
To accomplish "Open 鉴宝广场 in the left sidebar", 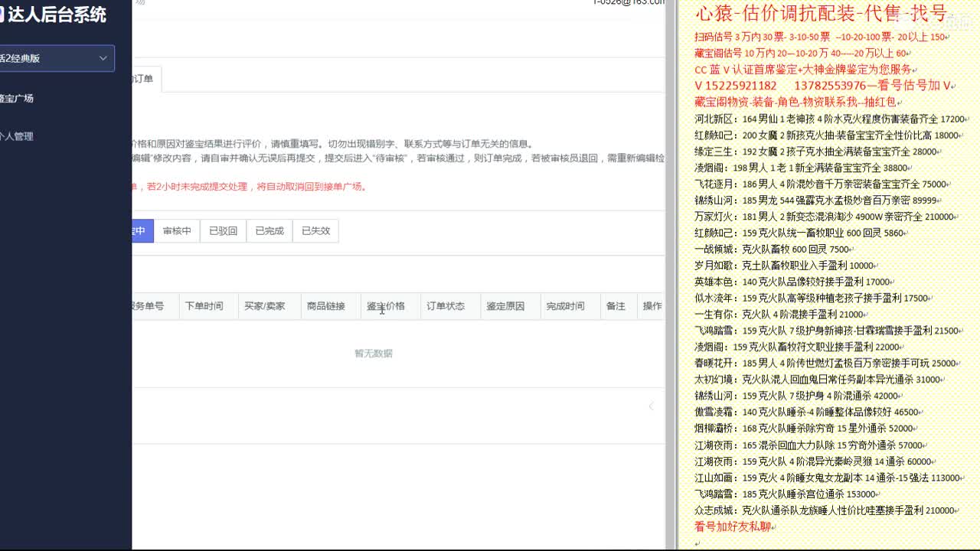I will point(17,99).
